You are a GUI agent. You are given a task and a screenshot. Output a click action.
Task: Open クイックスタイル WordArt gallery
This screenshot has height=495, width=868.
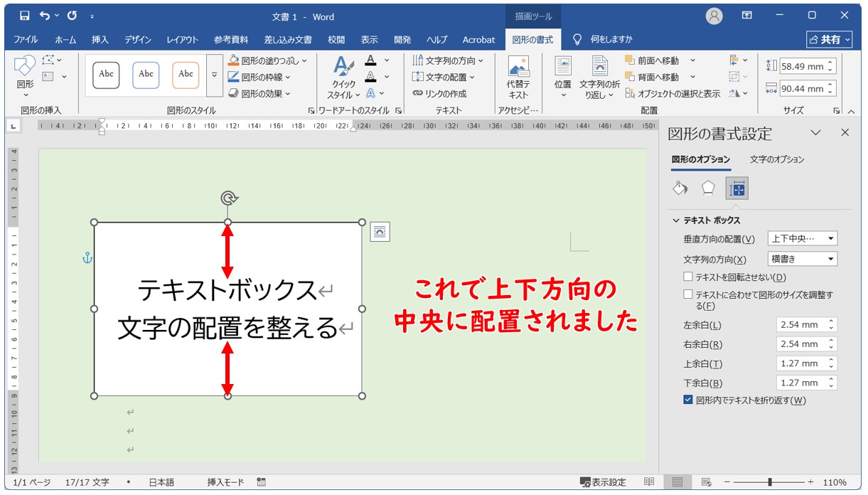coord(344,78)
